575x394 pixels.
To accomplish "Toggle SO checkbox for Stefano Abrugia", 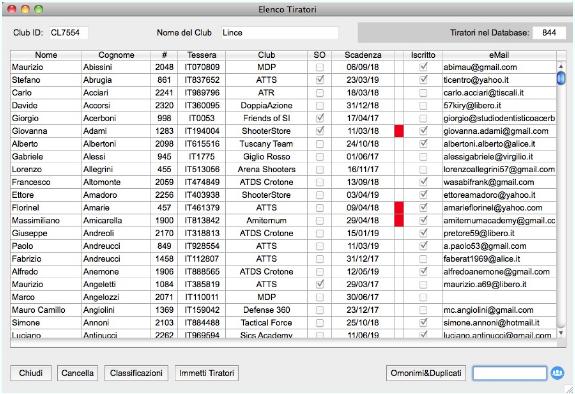I will click(x=320, y=80).
